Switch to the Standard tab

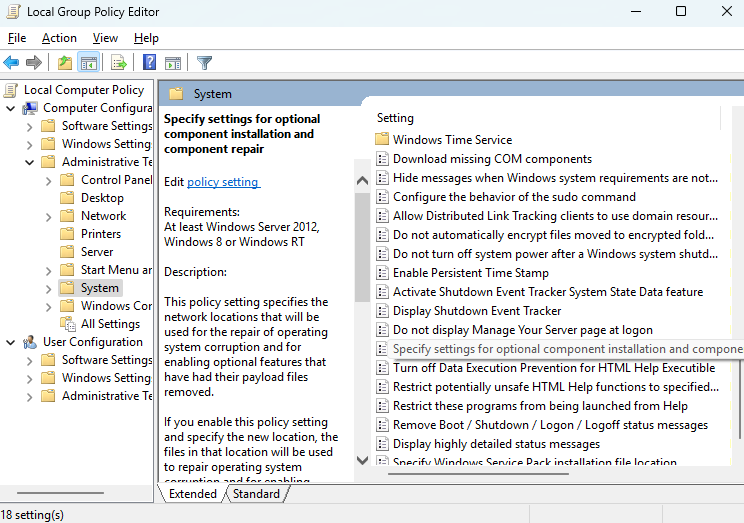(x=256, y=494)
